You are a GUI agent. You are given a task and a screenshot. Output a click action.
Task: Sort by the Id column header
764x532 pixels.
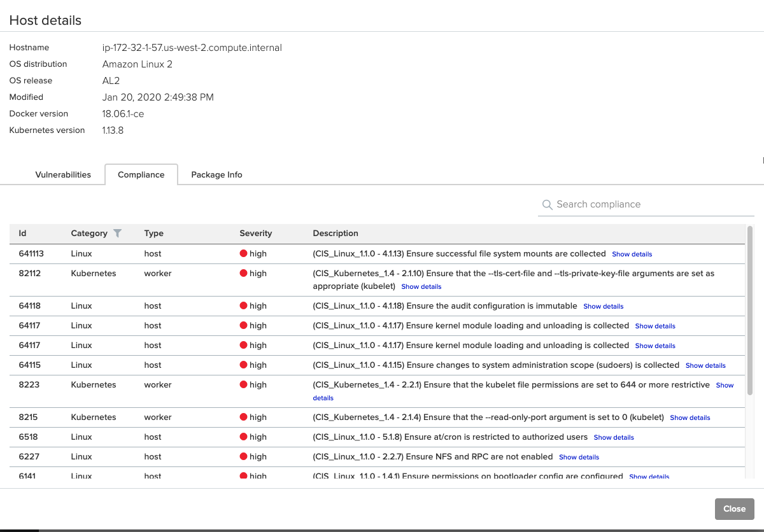[x=23, y=234]
